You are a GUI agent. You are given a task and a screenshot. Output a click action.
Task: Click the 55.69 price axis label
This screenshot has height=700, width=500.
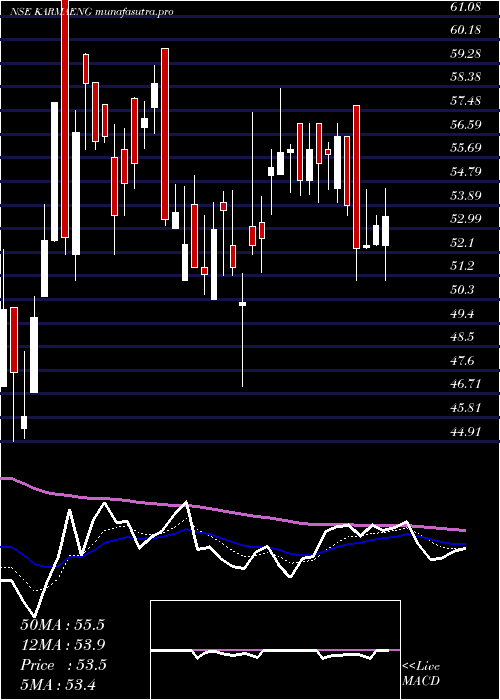[x=464, y=147]
